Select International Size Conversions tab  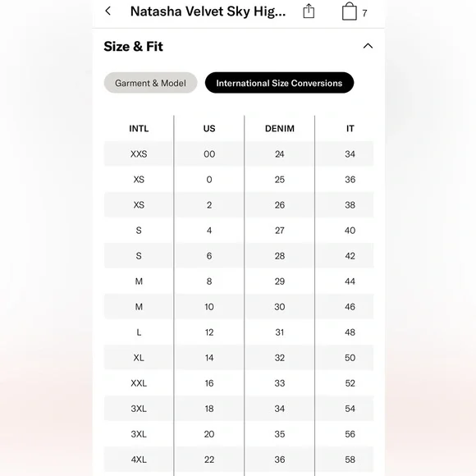[279, 83]
